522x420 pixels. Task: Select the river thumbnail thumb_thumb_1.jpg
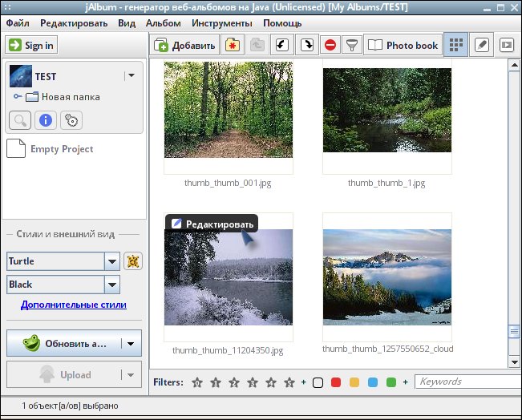387,110
